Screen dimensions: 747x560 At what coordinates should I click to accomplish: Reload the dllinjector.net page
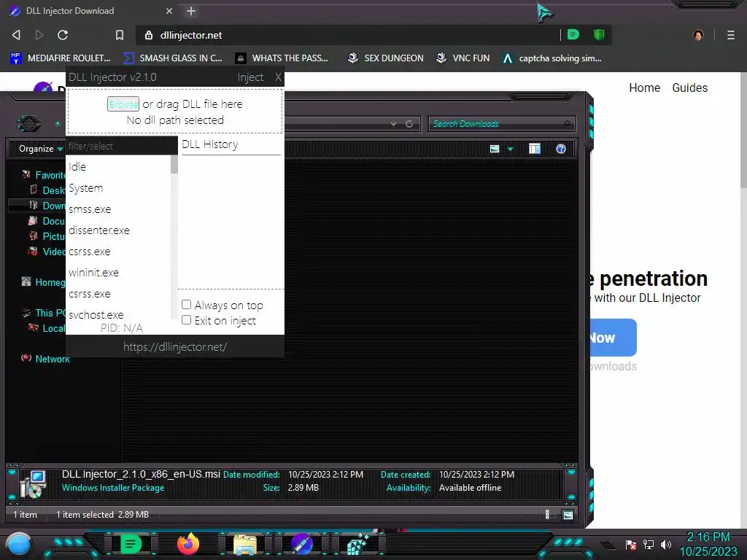tap(63, 35)
